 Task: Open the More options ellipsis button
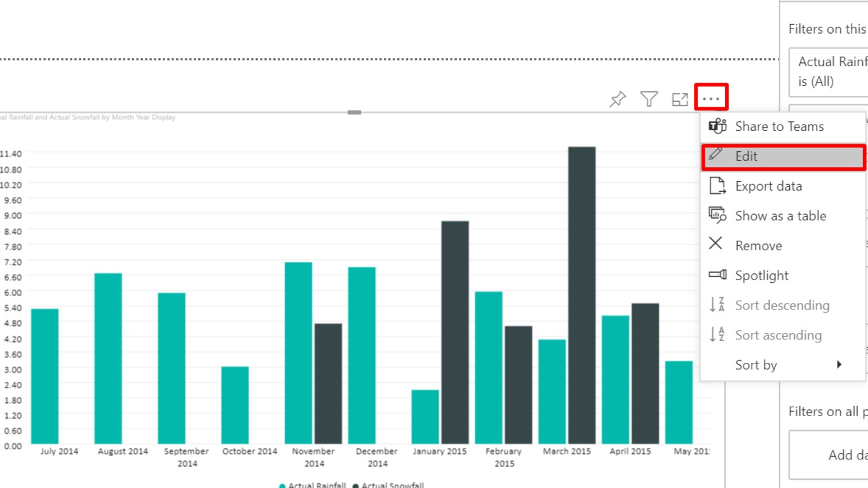(711, 98)
